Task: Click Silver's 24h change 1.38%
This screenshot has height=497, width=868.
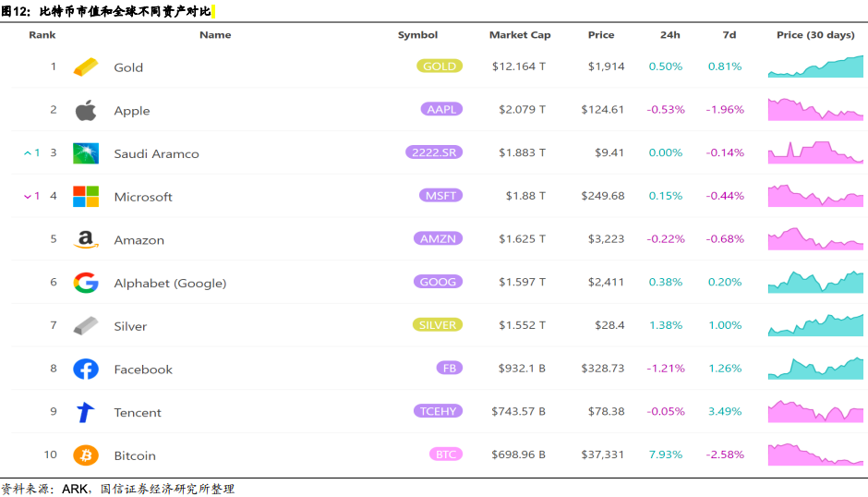Action: (x=666, y=325)
